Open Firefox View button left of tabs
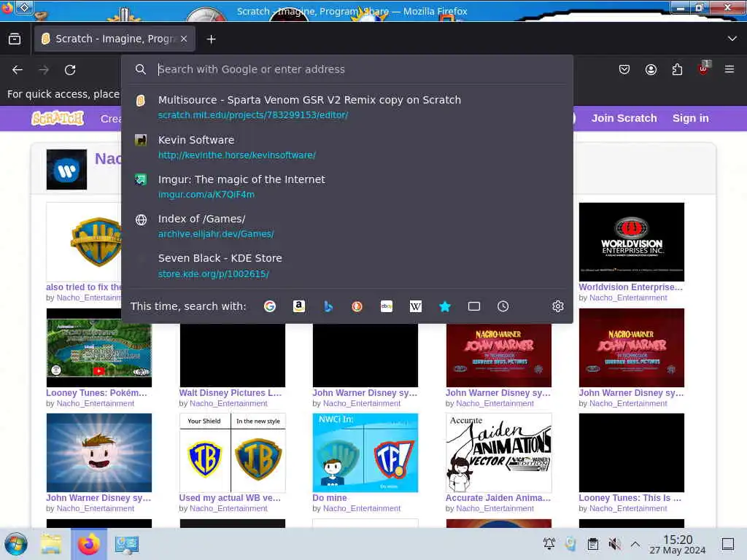 pos(15,39)
